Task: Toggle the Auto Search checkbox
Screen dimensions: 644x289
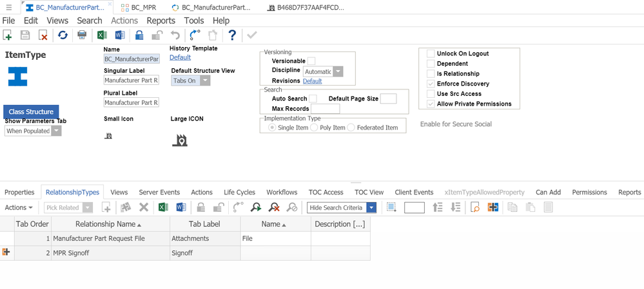Action: click(x=313, y=98)
